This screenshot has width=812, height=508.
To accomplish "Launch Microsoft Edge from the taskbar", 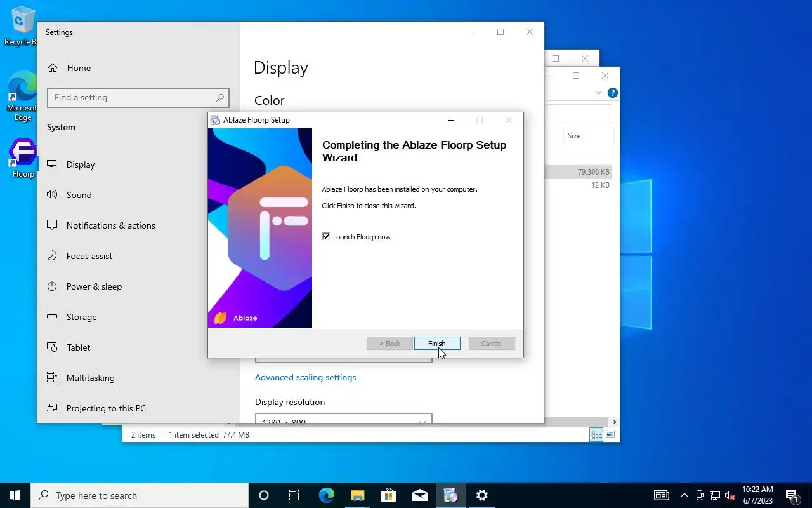I will 326,495.
